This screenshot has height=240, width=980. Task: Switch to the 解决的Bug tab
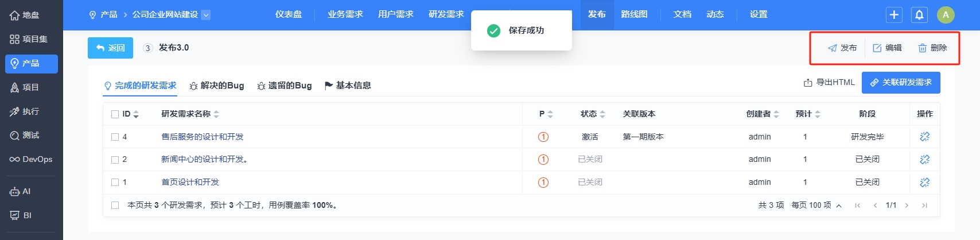(x=216, y=86)
